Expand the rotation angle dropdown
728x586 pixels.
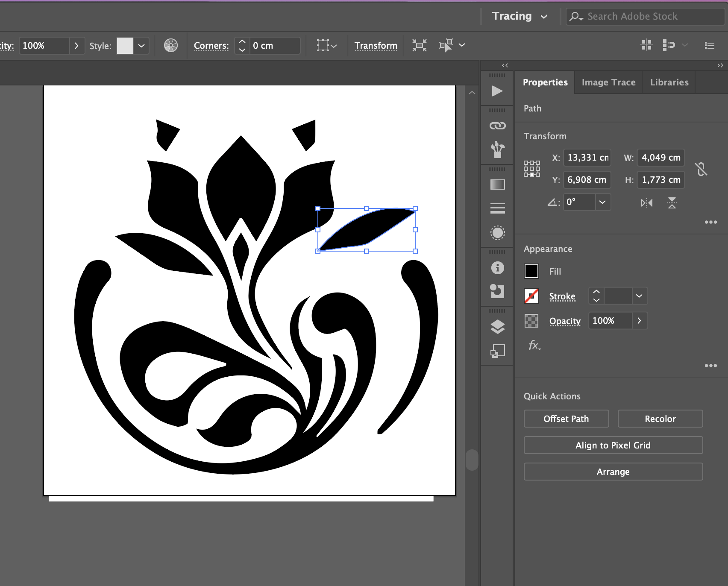(x=602, y=202)
